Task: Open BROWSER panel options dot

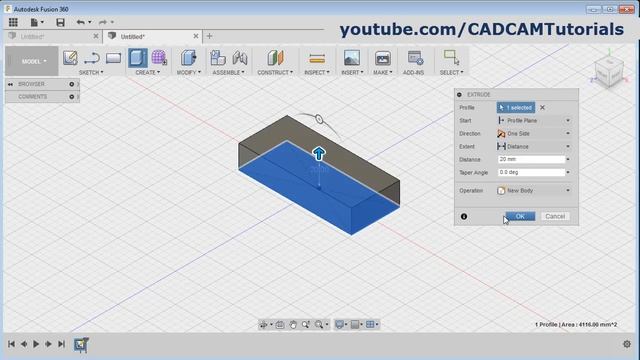Action: click(71, 84)
